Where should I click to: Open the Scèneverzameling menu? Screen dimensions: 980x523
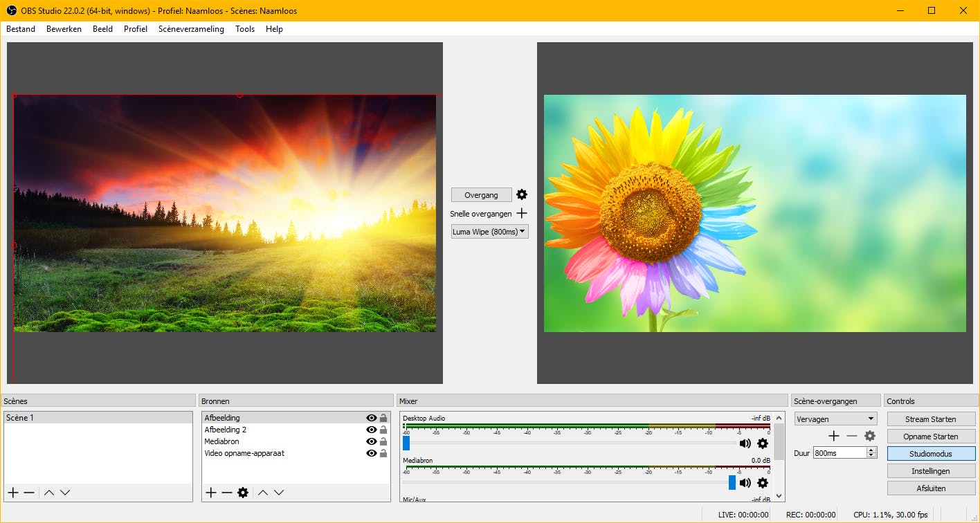coord(191,29)
